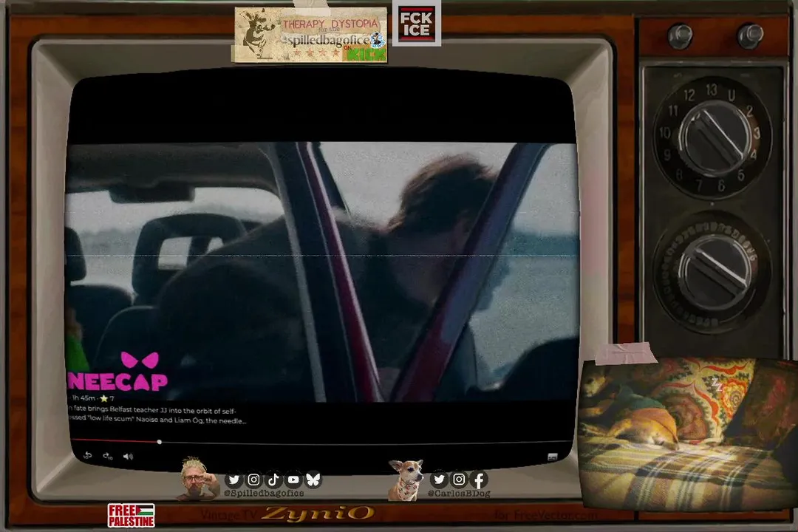Click the Free Palestine sticker

tap(131, 515)
